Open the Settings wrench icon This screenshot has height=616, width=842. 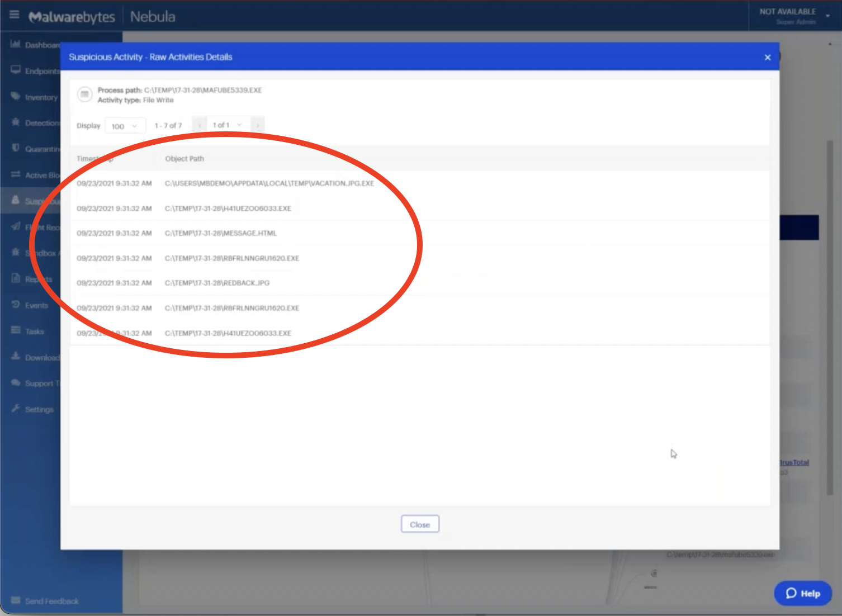pos(15,409)
